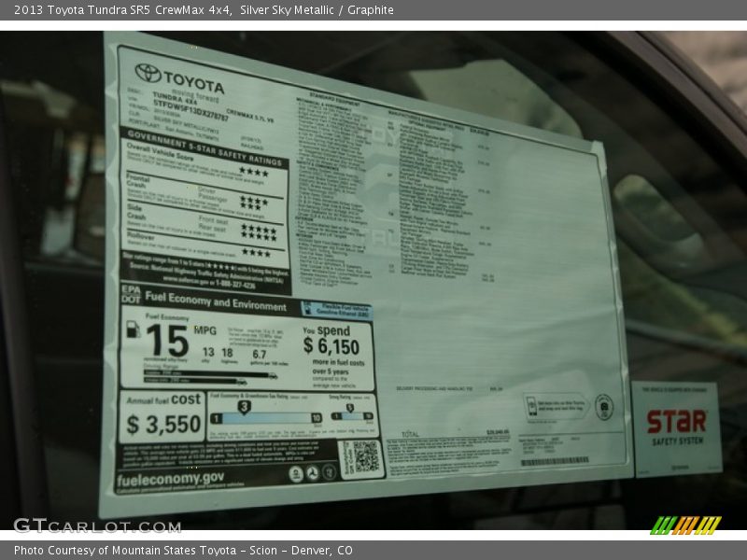747x560 pixels.
Task: Click the STAR Safety System sticker
Action: [x=677, y=427]
